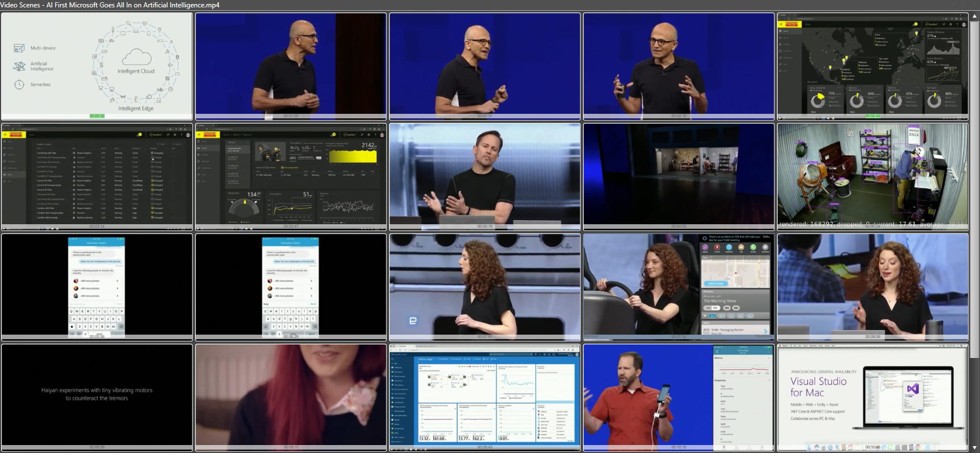Select the dark table list scene at 00:03:14
The image size is (980, 453).
(97, 176)
